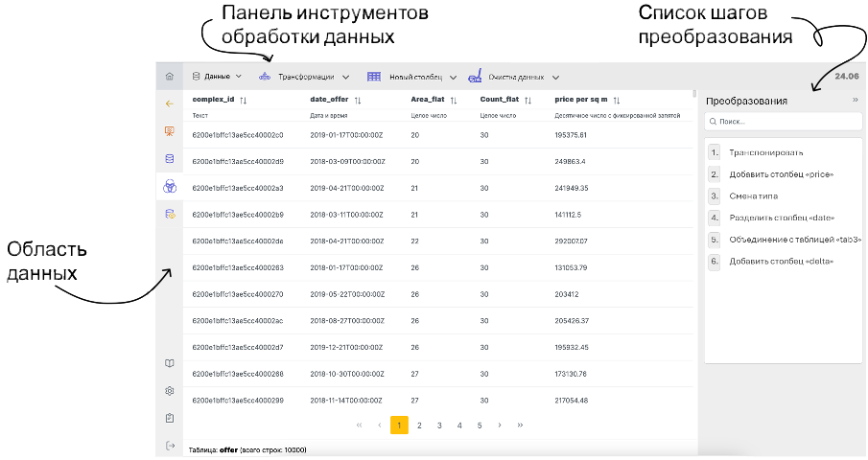This screenshot has height=460, width=868.
Task: Click cell 2018-03-09T00:00:00Z
Action: pos(347,161)
